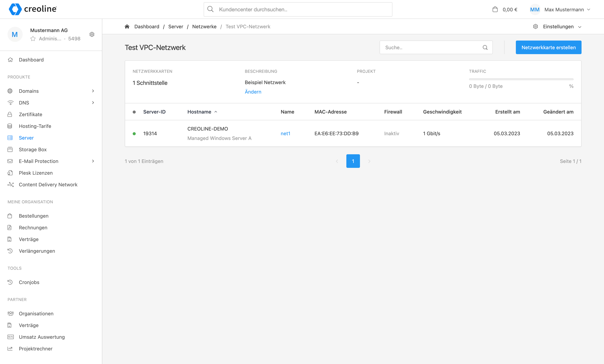This screenshot has width=604, height=364.
Task: Click the Cronjobs clock icon
Action: pos(10,282)
